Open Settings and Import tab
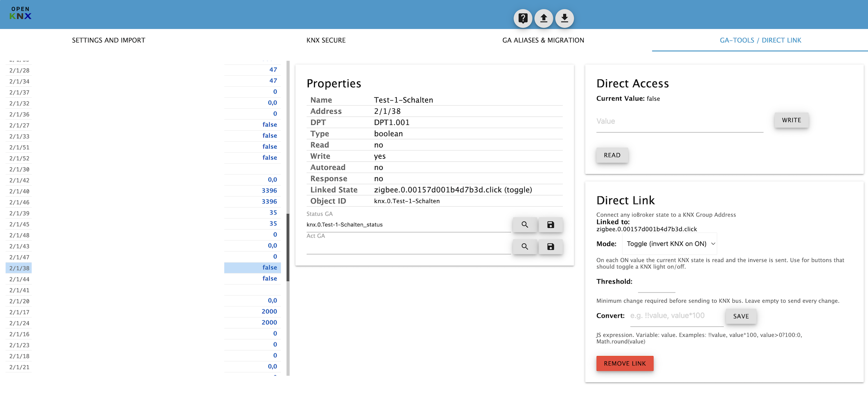The height and width of the screenshot is (419, 868). 108,40
